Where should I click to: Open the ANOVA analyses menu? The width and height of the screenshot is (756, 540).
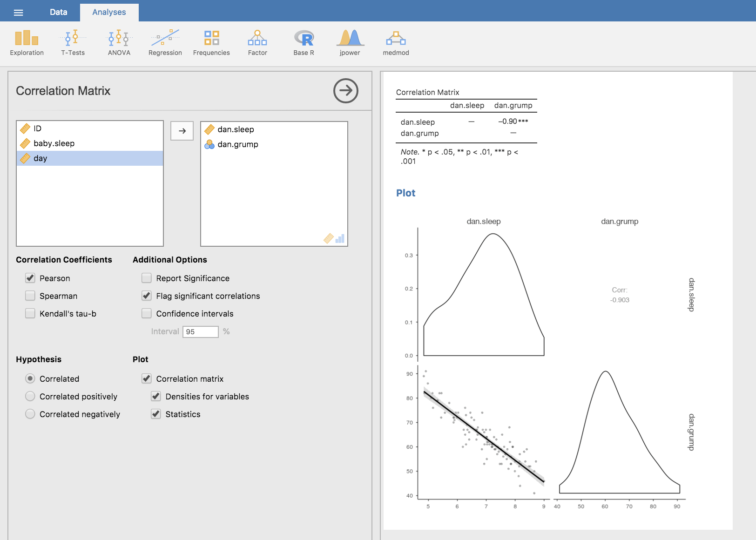pyautogui.click(x=119, y=43)
